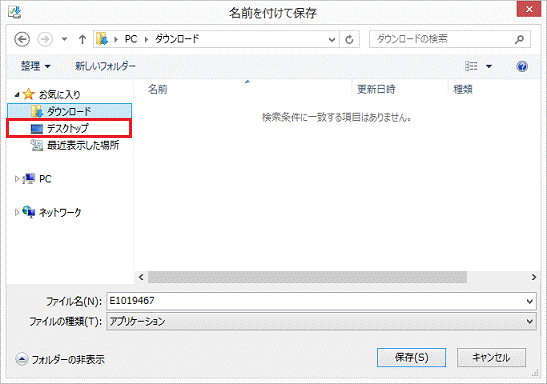Viewport: 547px width, 384px height.
Task: Select ダウンロード in the address bar path
Action: 177,39
